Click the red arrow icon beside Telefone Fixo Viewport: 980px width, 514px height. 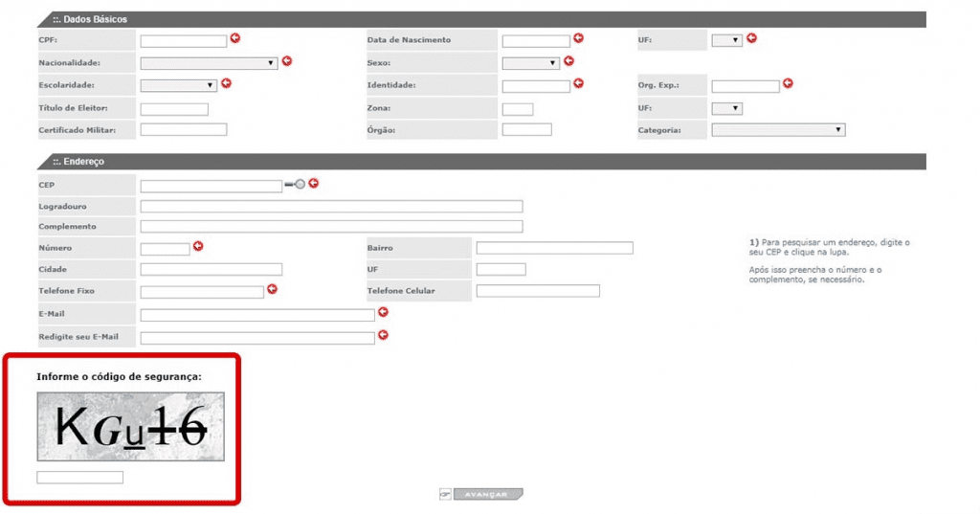tap(273, 289)
